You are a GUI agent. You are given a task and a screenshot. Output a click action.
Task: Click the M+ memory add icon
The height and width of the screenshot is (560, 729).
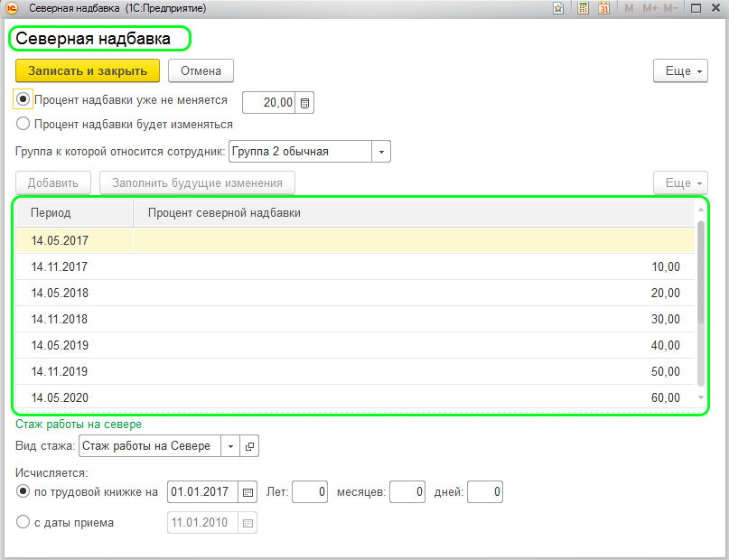pos(650,8)
